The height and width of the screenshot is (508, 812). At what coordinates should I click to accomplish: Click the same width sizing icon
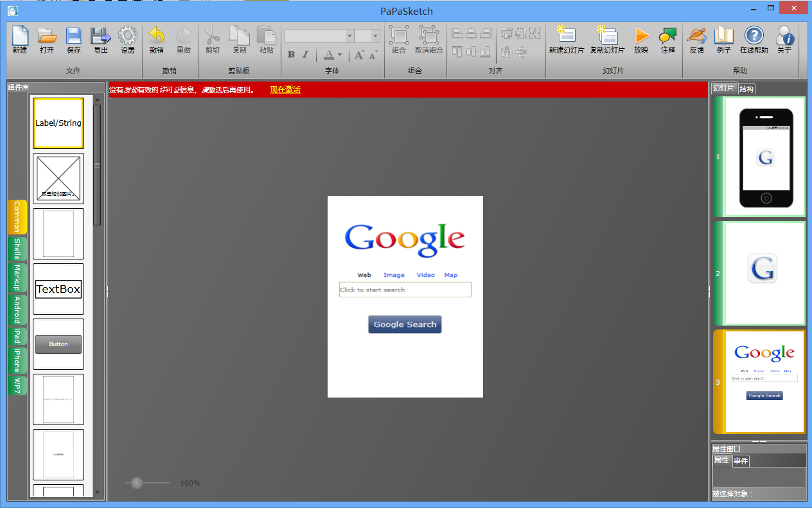[x=507, y=33]
